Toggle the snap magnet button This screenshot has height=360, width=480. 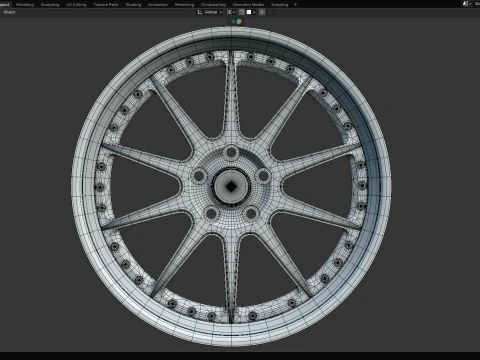pyautogui.click(x=242, y=12)
